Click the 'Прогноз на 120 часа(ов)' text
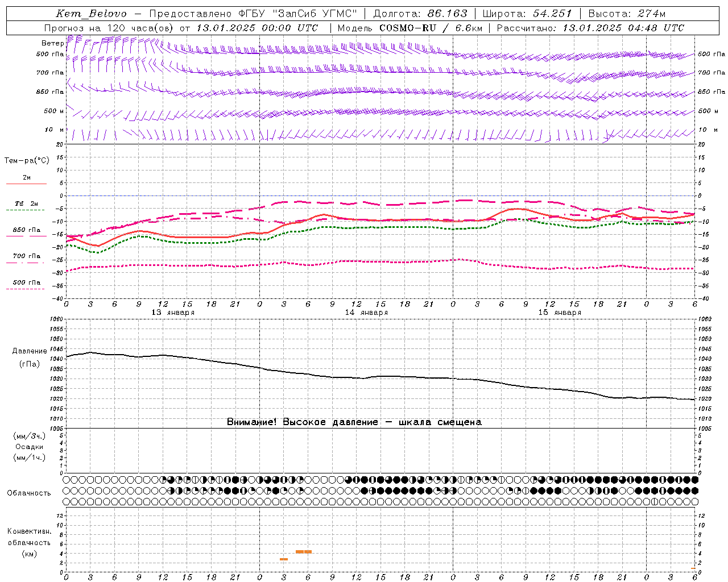728x582 pixels. pos(110,28)
